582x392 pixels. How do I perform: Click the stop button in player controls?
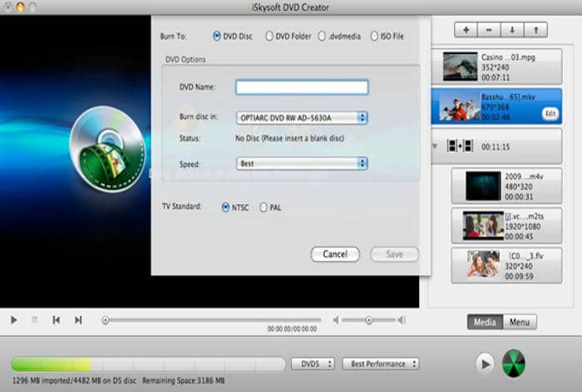coord(35,320)
